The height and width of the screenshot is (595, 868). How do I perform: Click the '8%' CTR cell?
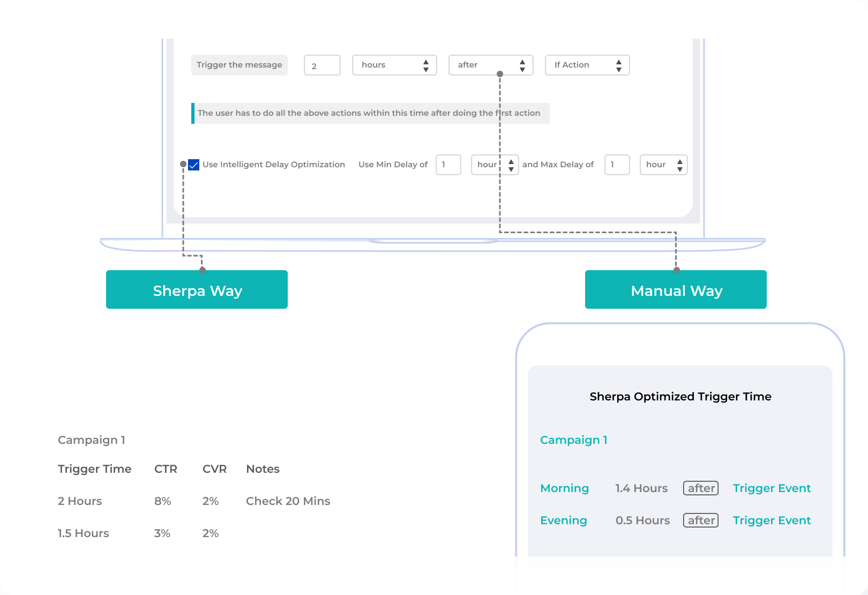coord(162,501)
